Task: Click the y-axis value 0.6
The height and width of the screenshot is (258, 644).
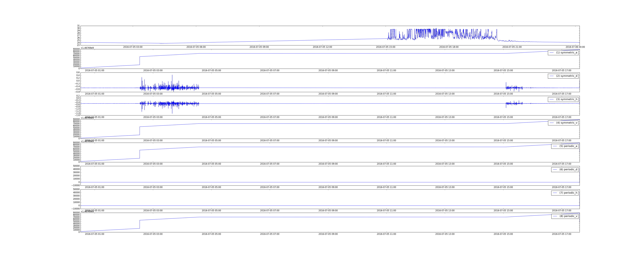Action: coord(78,73)
